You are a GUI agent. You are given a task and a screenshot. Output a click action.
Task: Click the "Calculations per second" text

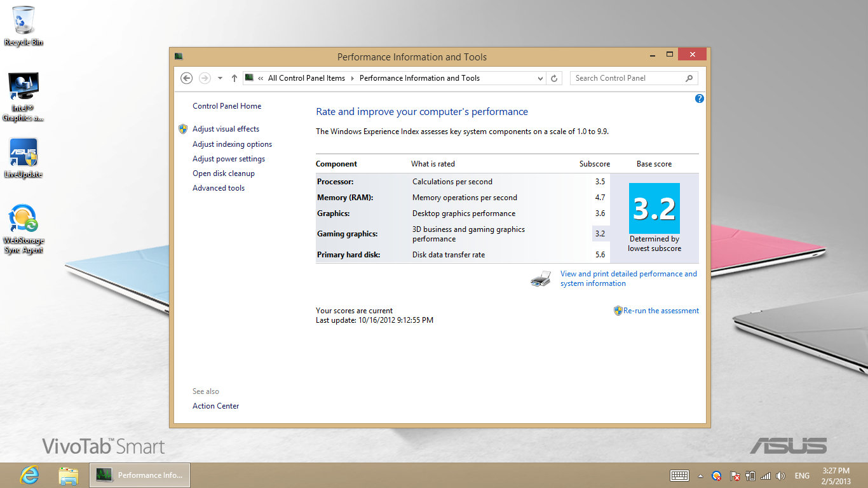click(x=452, y=182)
